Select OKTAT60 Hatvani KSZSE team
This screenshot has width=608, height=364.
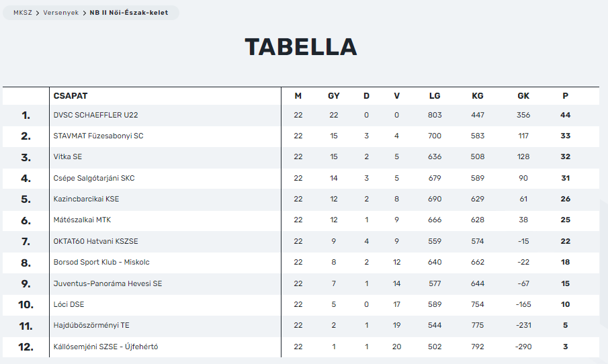[96, 241]
